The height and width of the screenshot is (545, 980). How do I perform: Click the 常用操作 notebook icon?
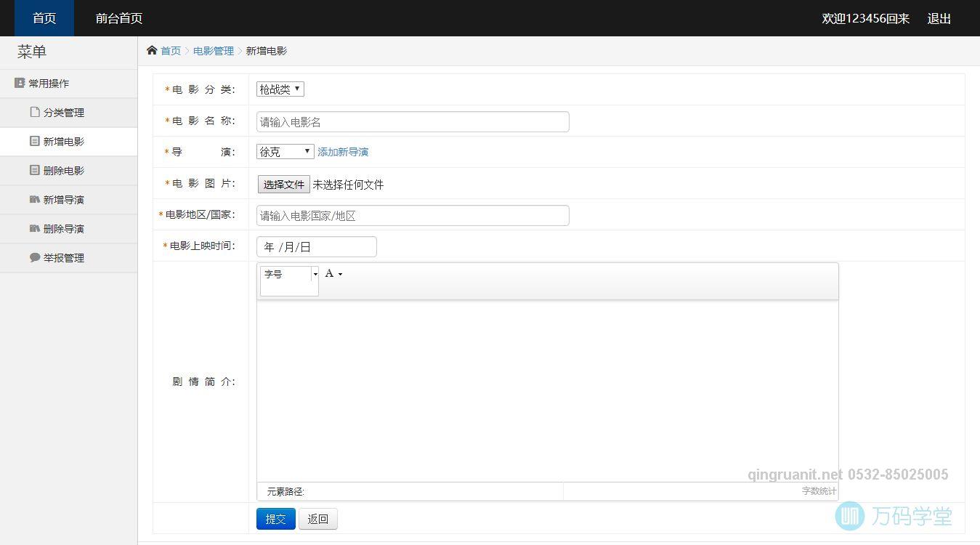coord(20,83)
